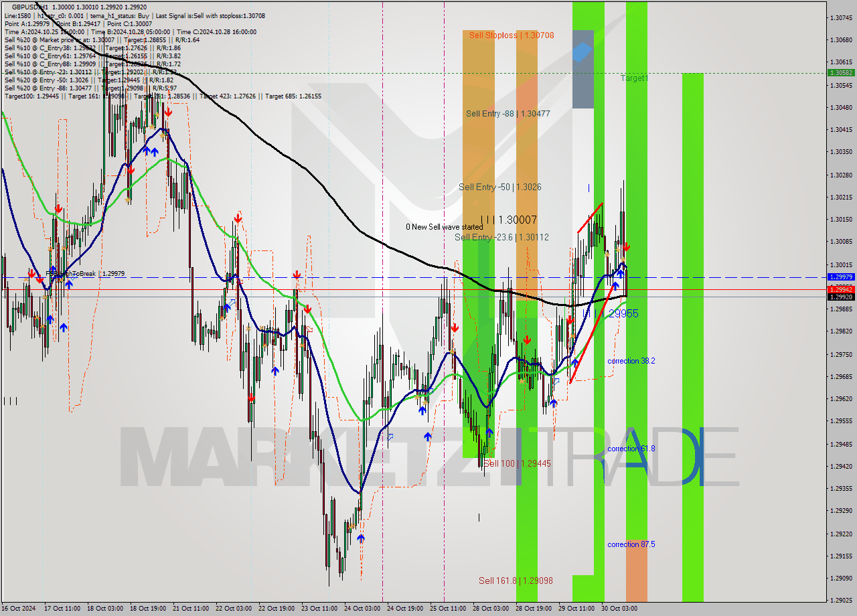Click the 1.29685 price axis label
Viewport: 857px width, 616px height.
pos(840,376)
